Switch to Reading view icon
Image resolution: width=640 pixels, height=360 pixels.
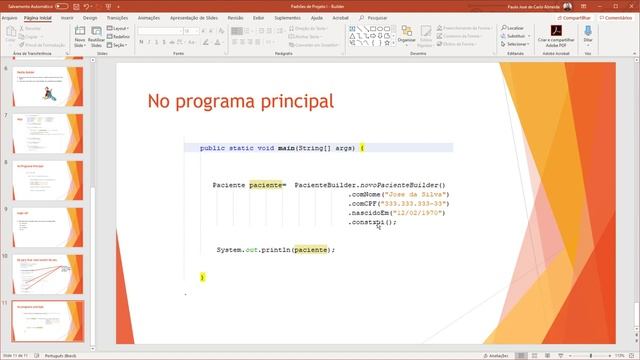[x=547, y=356]
